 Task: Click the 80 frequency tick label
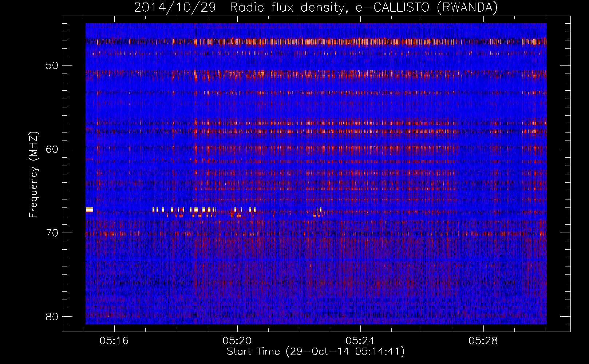click(52, 317)
